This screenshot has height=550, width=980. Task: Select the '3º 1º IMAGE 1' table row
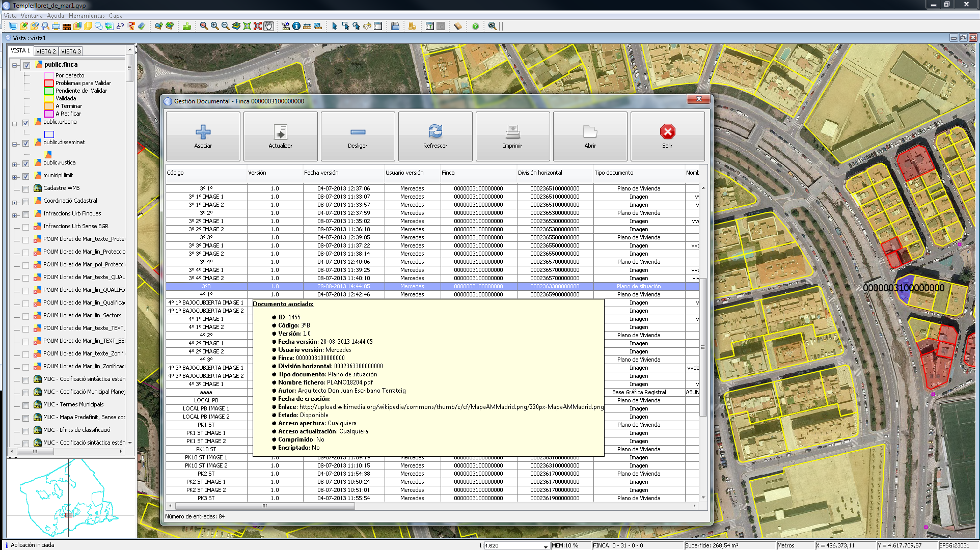(432, 197)
